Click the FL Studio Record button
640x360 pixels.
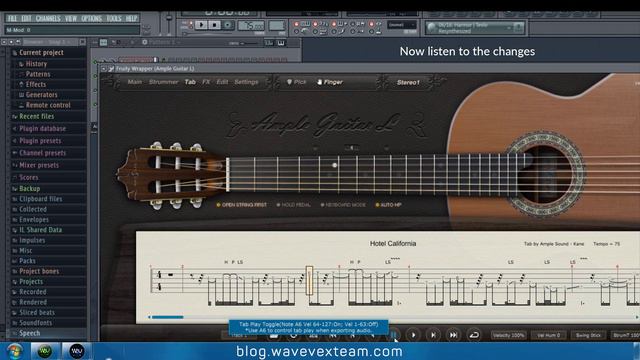pyautogui.click(x=228, y=25)
